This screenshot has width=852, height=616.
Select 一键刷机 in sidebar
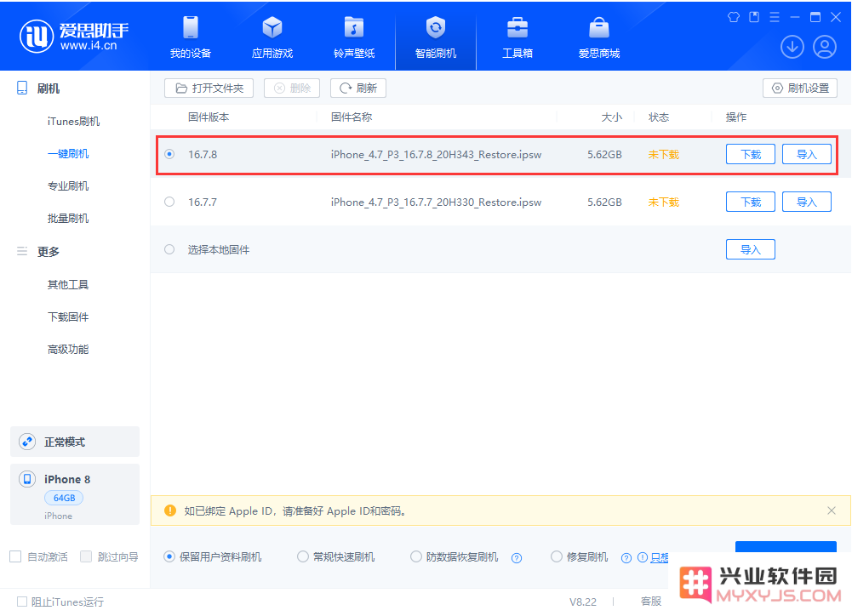68,154
